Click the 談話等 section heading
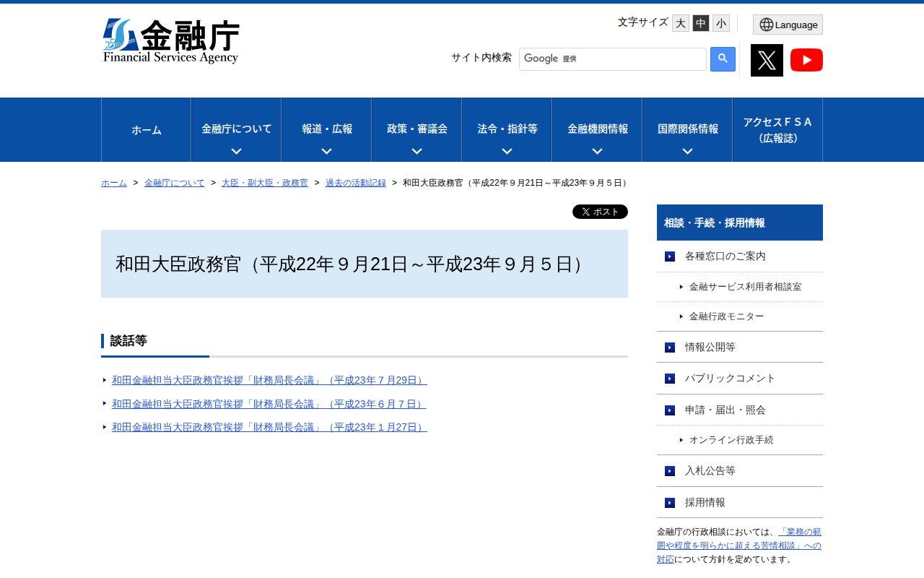The image size is (924, 578). tap(128, 341)
